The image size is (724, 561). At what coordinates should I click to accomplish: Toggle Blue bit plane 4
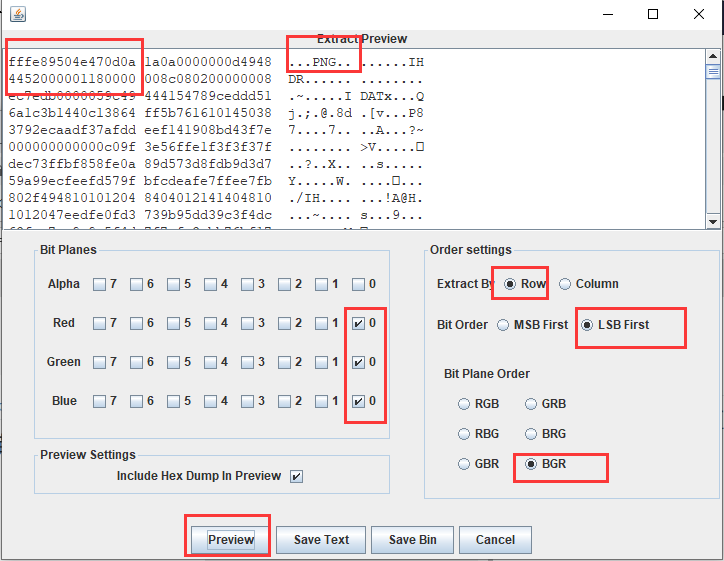[x=210, y=401]
